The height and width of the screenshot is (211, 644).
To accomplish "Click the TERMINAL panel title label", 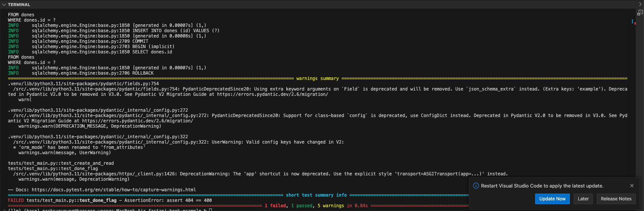I will pos(19,5).
